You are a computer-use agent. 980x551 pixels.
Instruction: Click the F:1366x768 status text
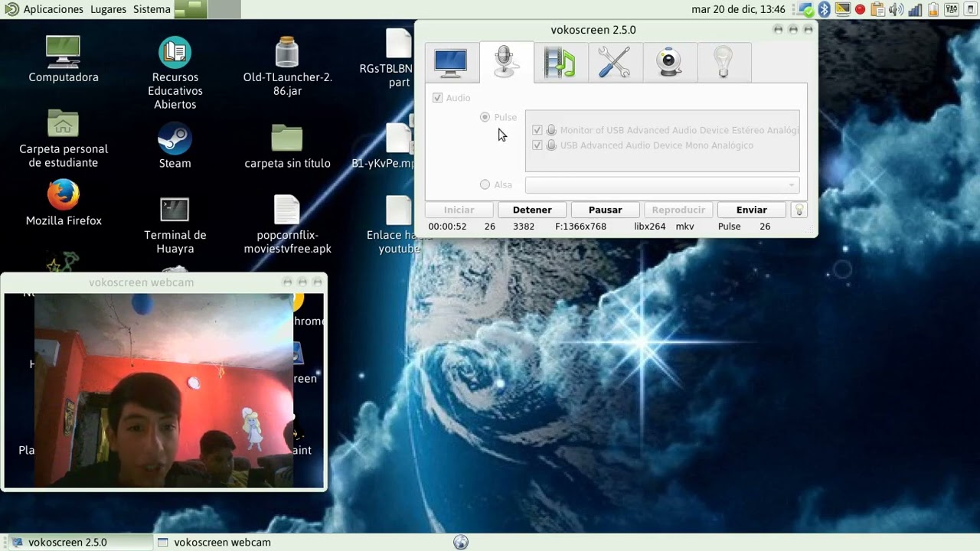580,227
